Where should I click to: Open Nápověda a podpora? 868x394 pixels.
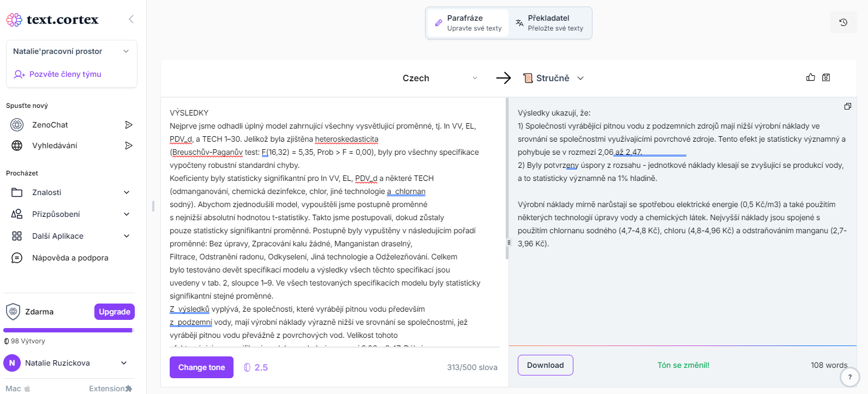pos(71,258)
